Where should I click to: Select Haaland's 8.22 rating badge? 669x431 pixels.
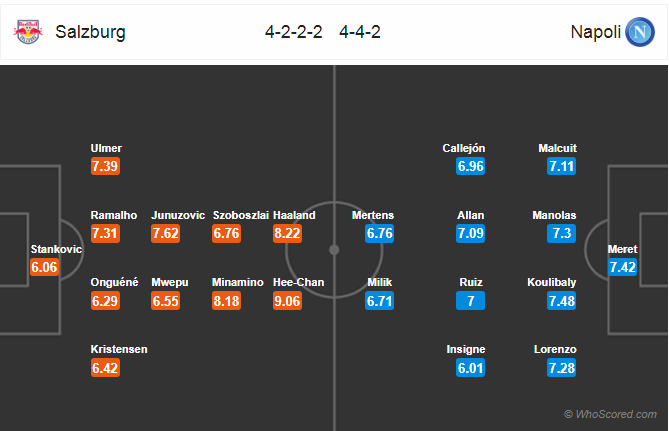287,233
